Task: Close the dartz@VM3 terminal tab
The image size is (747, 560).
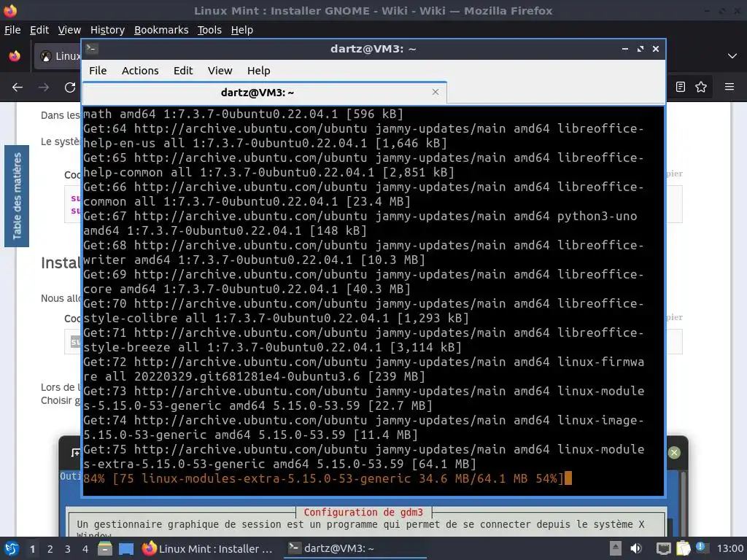Action: 435,92
